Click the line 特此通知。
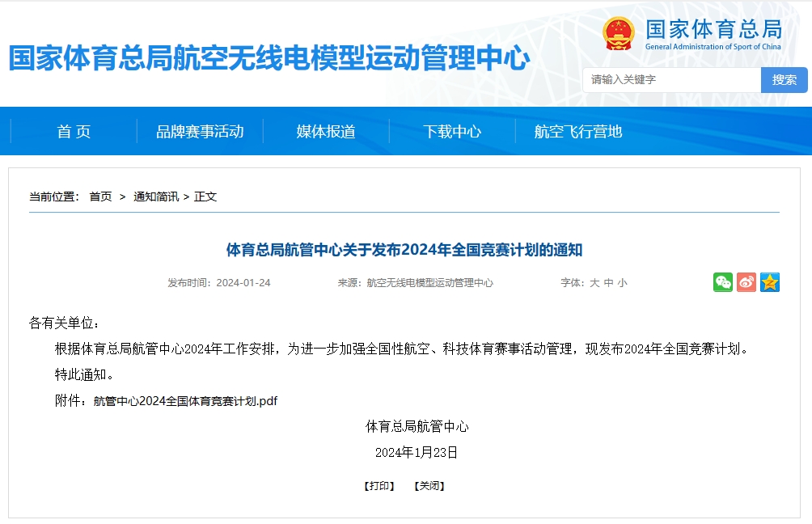Image resolution: width=812 pixels, height=524 pixels. (x=84, y=375)
